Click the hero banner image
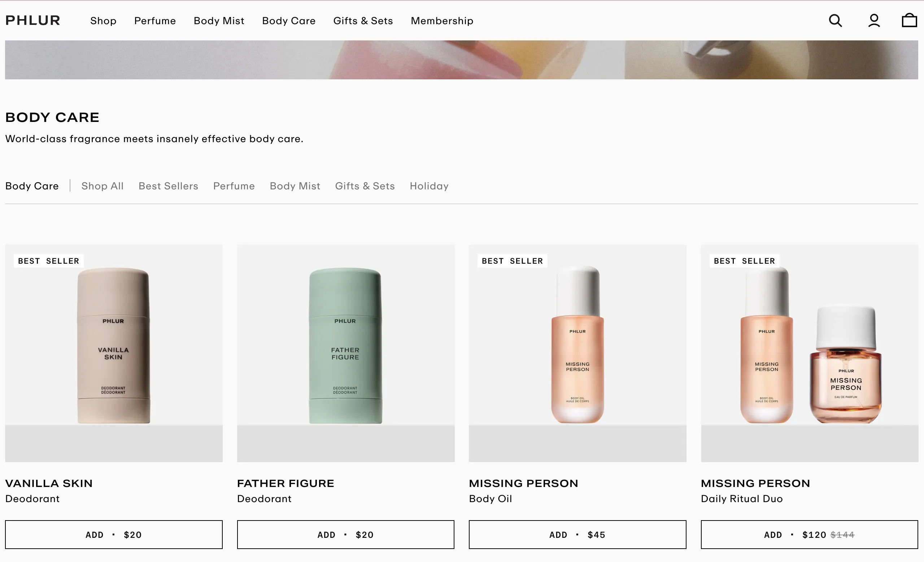924x562 pixels. 461,60
